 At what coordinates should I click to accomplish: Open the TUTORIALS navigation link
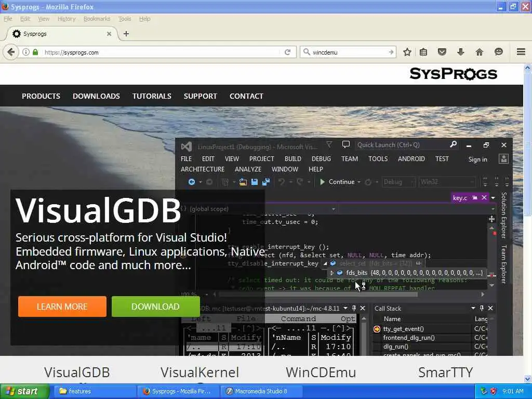coord(152,96)
